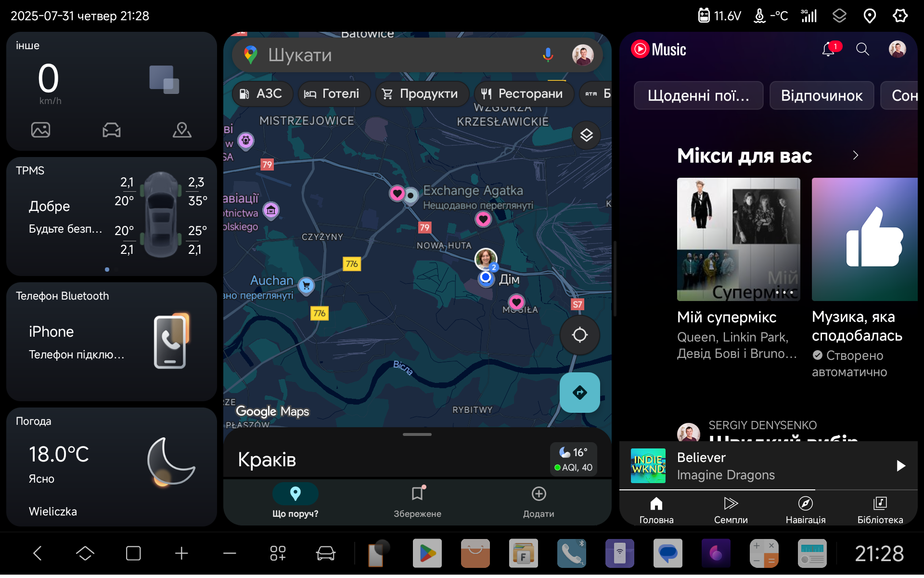Open YouTube Music notifications bell
Image resolution: width=924 pixels, height=578 pixels.
(828, 49)
